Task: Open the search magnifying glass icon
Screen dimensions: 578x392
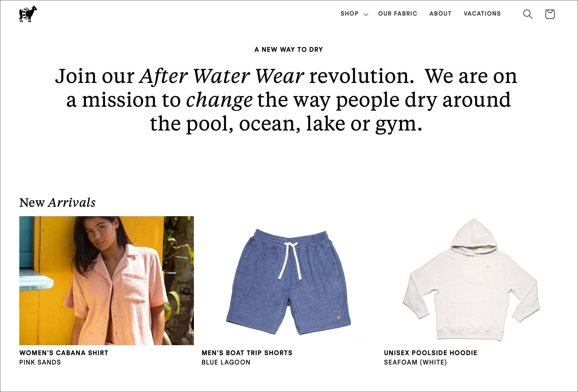Action: (527, 14)
